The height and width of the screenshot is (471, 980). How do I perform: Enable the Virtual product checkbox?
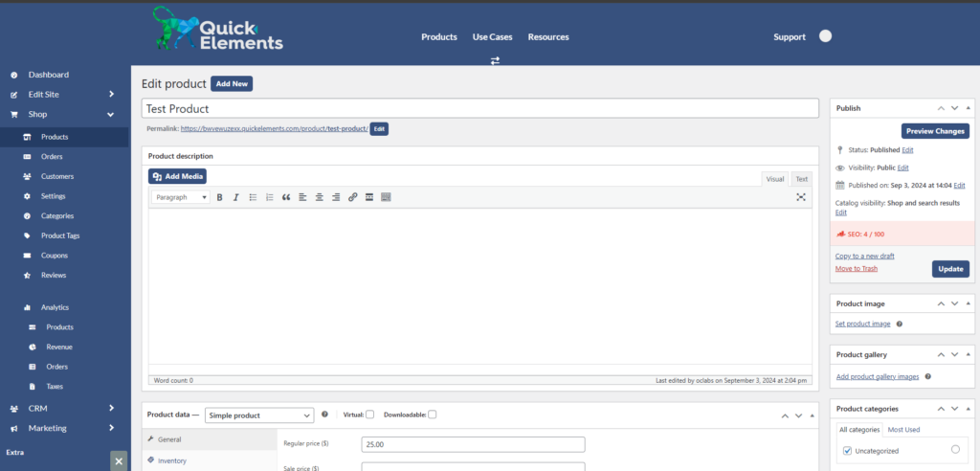370,415
